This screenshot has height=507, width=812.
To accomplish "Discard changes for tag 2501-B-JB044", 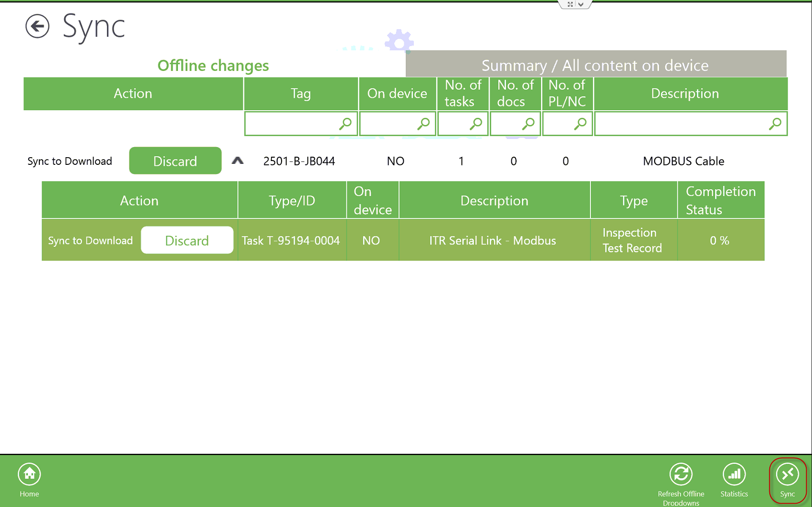I will tap(175, 161).
